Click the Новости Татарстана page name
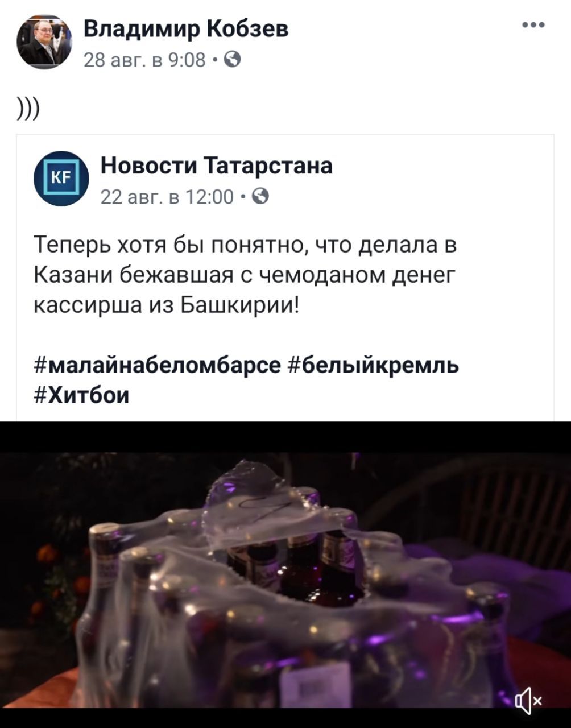This screenshot has width=571, height=728. (216, 166)
